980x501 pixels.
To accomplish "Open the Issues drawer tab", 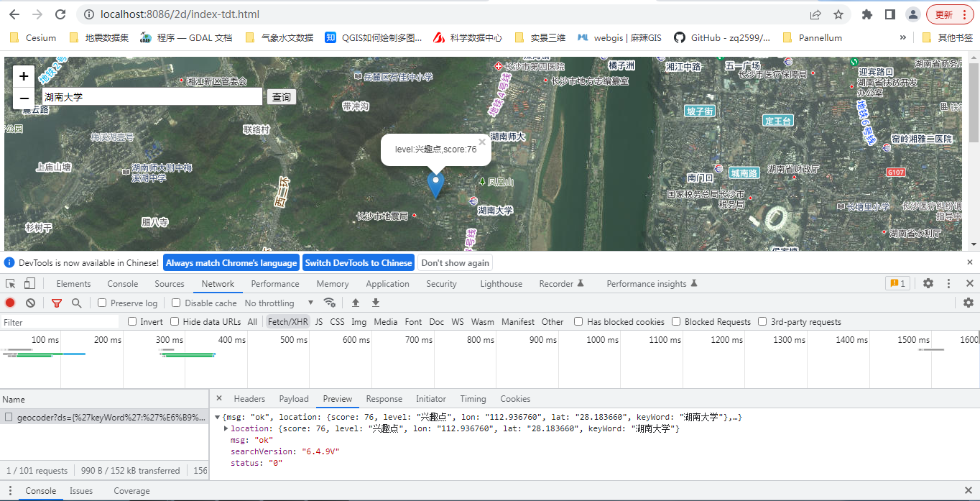I will click(x=81, y=491).
